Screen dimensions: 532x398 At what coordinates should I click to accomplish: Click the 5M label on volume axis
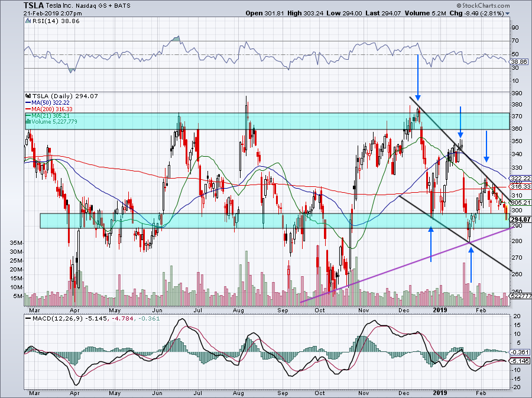[18, 296]
